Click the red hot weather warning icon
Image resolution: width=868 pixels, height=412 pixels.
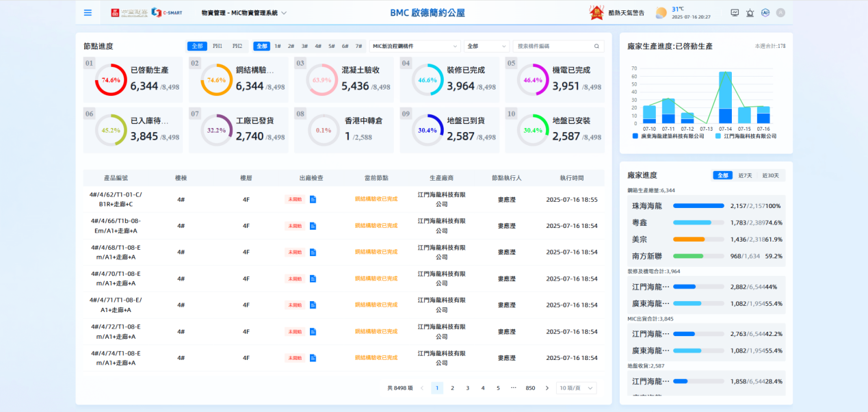pyautogui.click(x=596, y=12)
